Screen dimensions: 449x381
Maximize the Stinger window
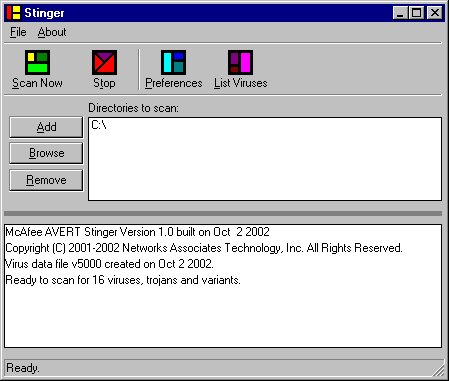pos(416,13)
